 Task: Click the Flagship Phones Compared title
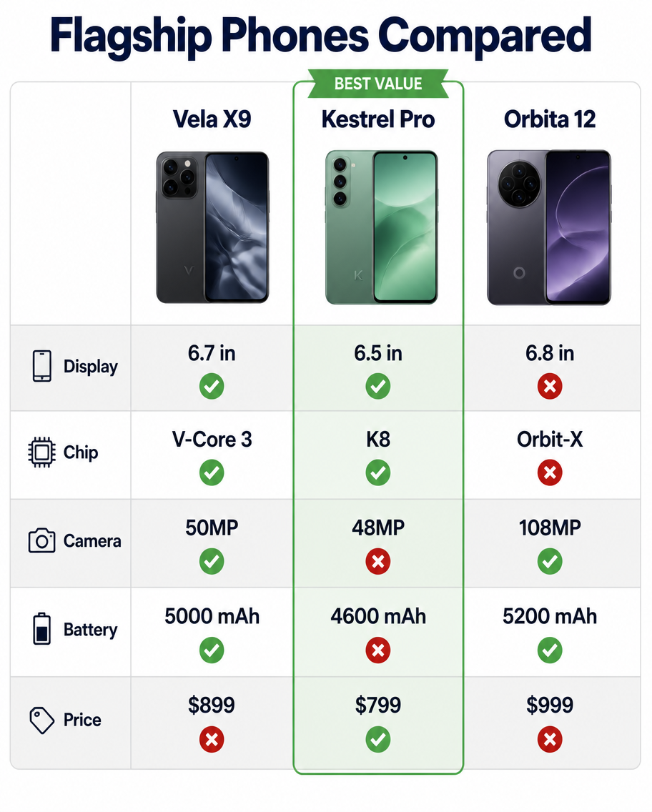pos(321,36)
